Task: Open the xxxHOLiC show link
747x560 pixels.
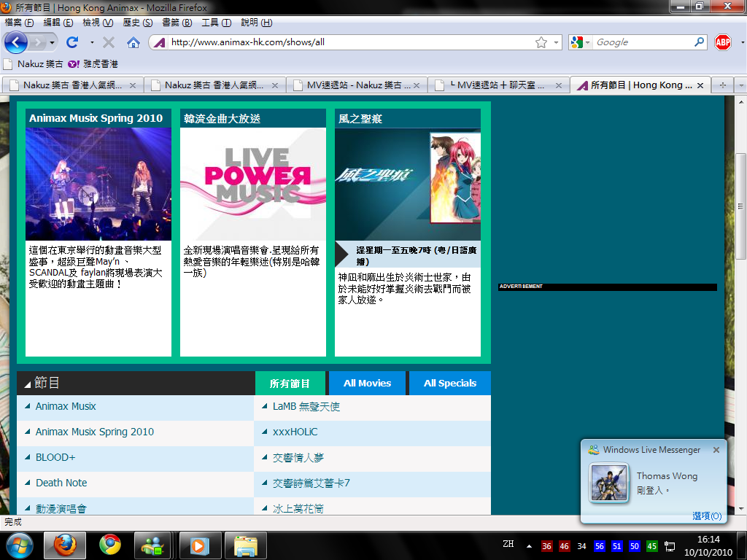Action: pyautogui.click(x=295, y=432)
